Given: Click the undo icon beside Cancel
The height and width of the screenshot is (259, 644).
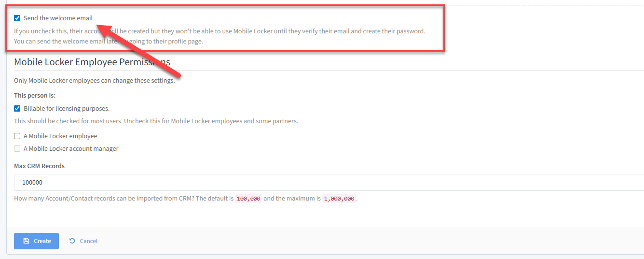Looking at the screenshot, I should [x=72, y=241].
